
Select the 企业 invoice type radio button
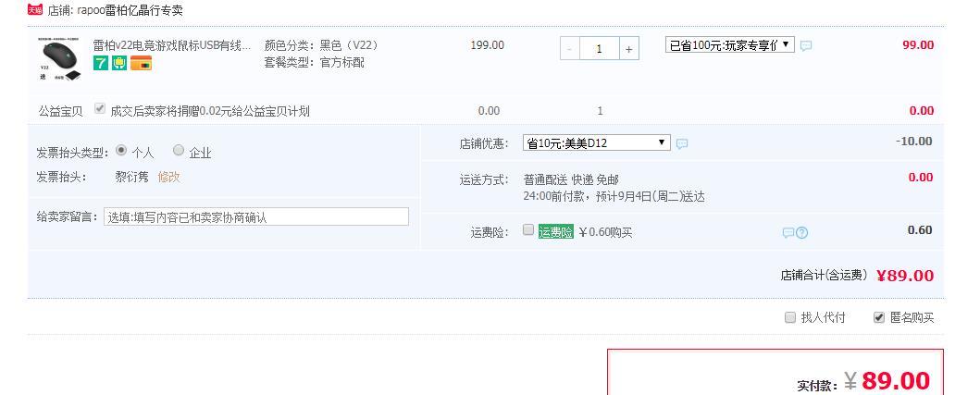[x=179, y=150]
